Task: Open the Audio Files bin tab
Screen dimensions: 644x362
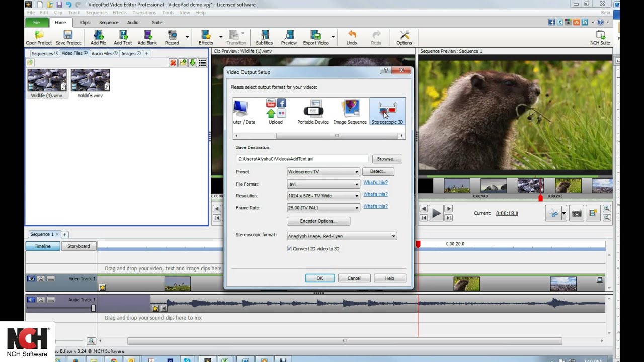Action: 105,54
